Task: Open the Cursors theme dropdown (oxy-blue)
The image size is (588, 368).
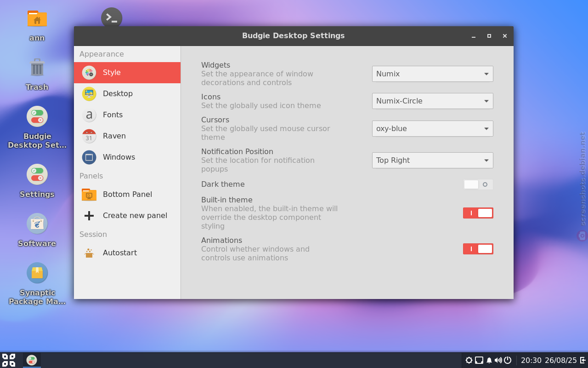Action: [433, 128]
